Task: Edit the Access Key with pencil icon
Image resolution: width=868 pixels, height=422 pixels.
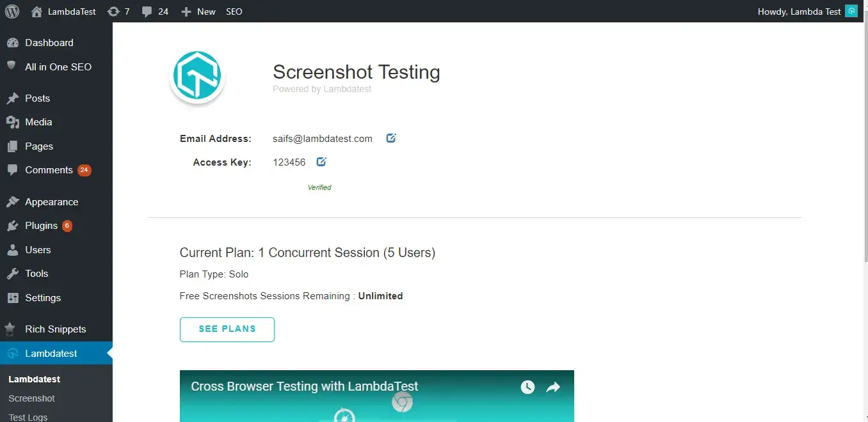Action: (321, 162)
